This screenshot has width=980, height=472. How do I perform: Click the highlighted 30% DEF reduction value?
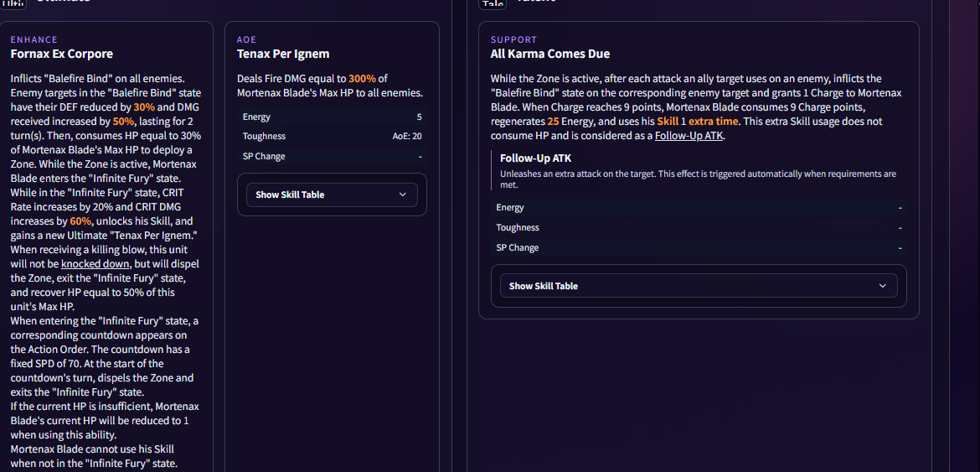point(144,107)
